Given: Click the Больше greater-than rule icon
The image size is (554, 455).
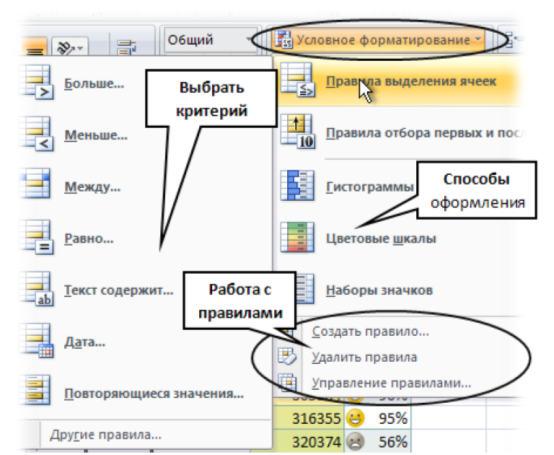Looking at the screenshot, I should tap(37, 82).
